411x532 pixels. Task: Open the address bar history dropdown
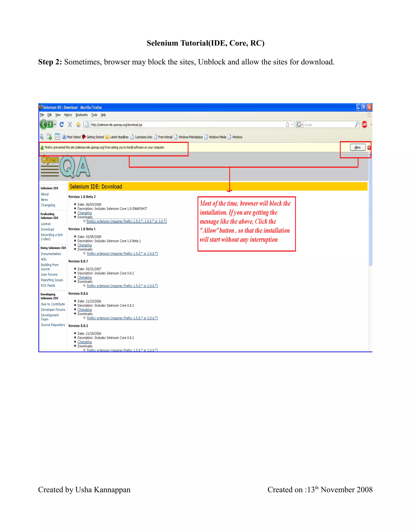coord(292,124)
